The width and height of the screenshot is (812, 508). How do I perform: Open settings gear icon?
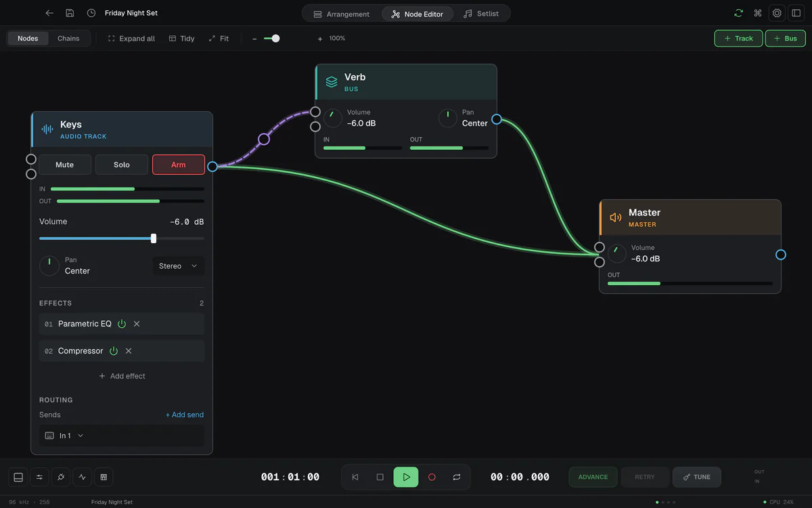(x=777, y=13)
